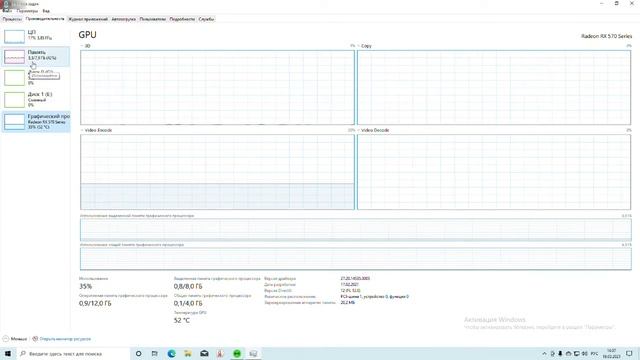Click the GPU usage value 35%
640x360 pixels.
pyautogui.click(x=85, y=287)
